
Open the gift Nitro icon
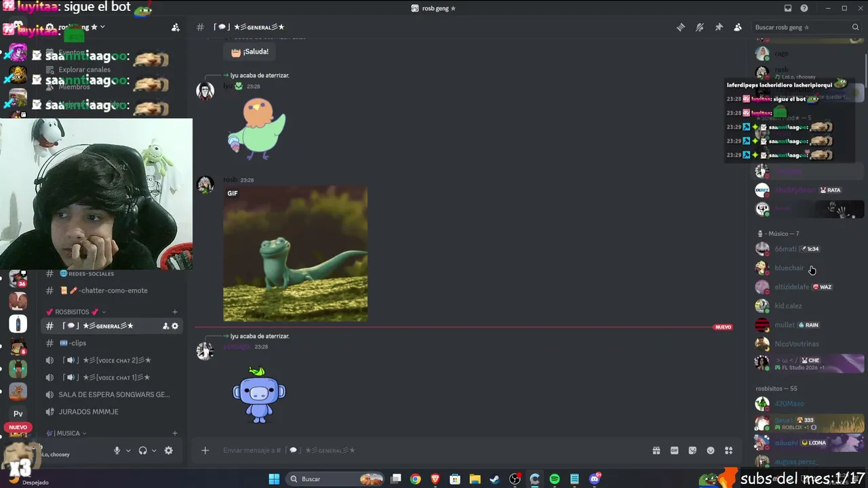coord(656,450)
